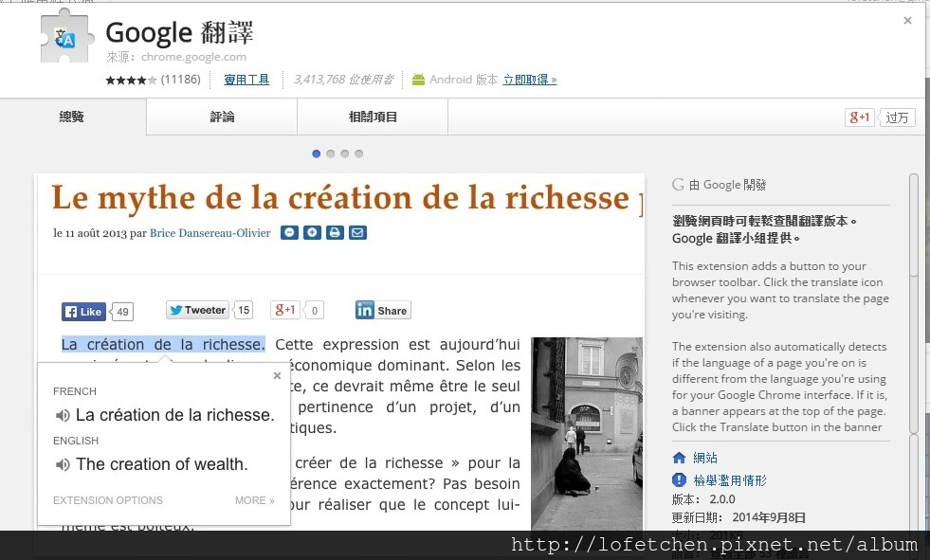Click the exclamation icon beside 檢舉濫用情形
The image size is (930, 560).
(x=679, y=480)
